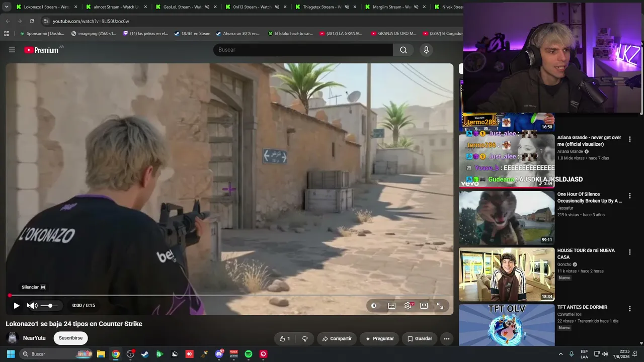
Task: Open Spotify from the taskbar
Action: pyautogui.click(x=249, y=354)
